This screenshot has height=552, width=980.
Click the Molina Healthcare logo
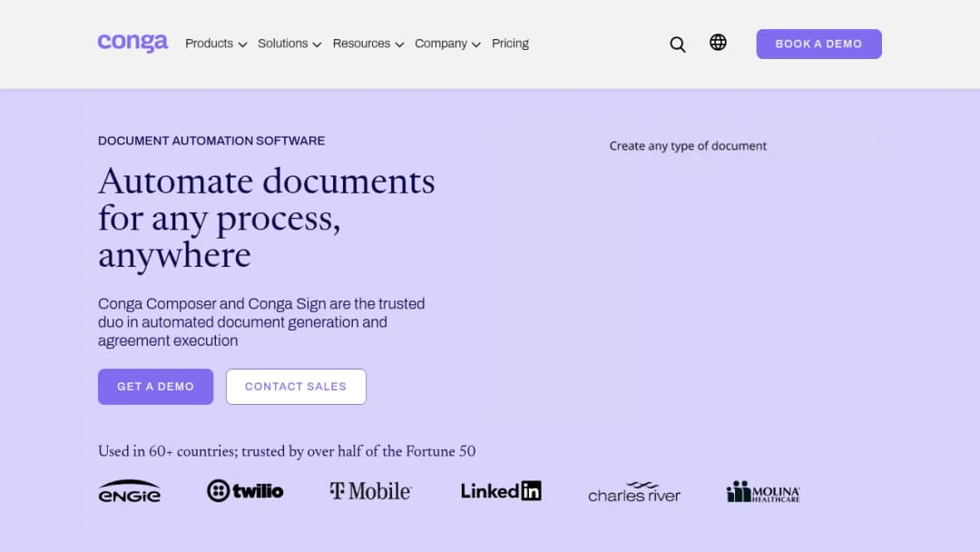[x=763, y=492]
